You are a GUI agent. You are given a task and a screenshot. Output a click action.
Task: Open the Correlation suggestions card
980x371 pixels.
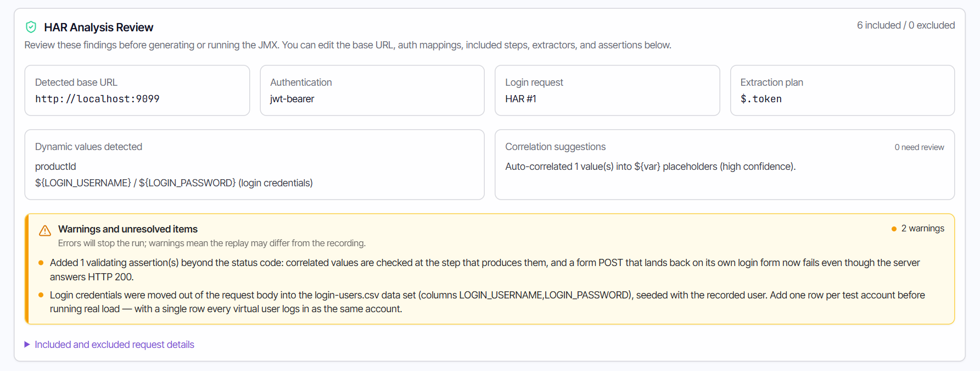click(725, 164)
